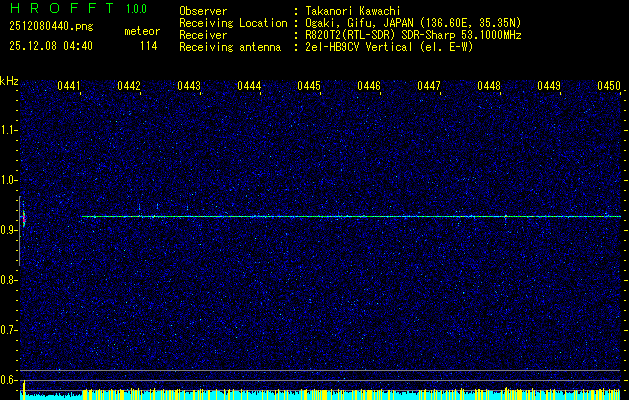This screenshot has width=629, height=400.
Task: Click the 0449 time marker
Action: pyautogui.click(x=548, y=86)
